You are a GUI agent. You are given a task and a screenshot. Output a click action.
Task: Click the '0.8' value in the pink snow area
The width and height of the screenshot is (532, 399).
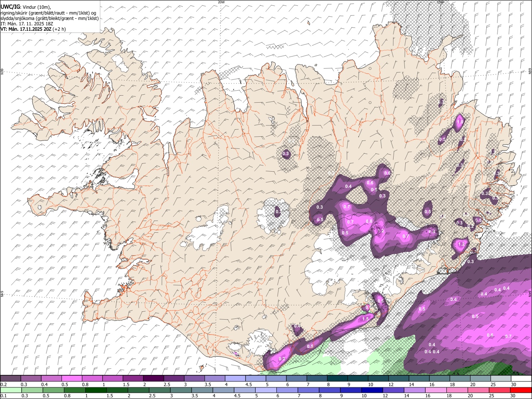tap(369, 221)
